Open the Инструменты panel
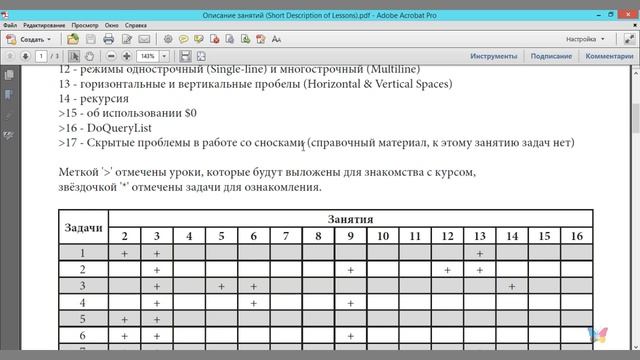Screen dimensions: 640x360 [493, 56]
